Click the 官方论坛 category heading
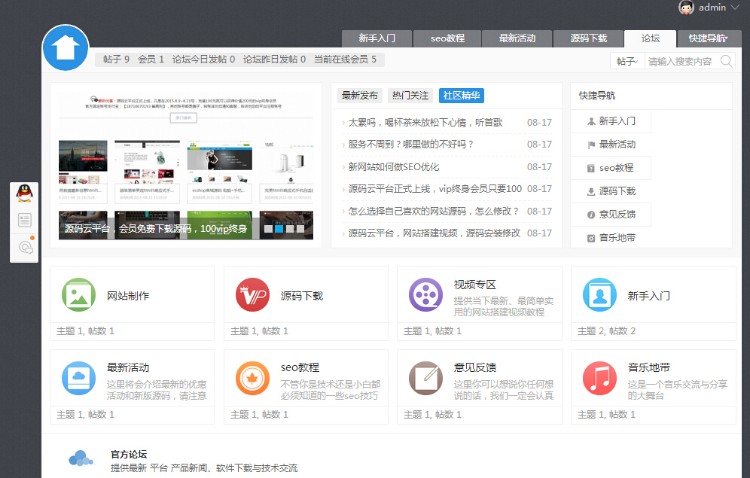Image resolution: width=750 pixels, height=478 pixels. click(129, 454)
